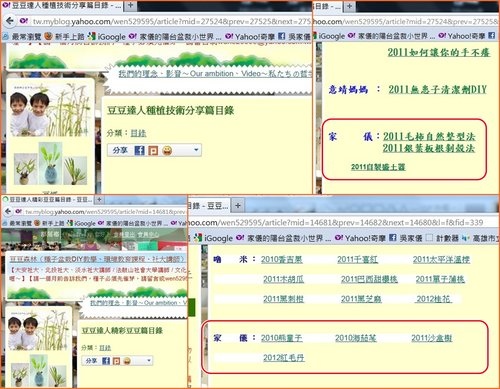The width and height of the screenshot is (500, 389).
Task: Go back in the 精彩豆豆篇目錄 window
Action: [8, 211]
